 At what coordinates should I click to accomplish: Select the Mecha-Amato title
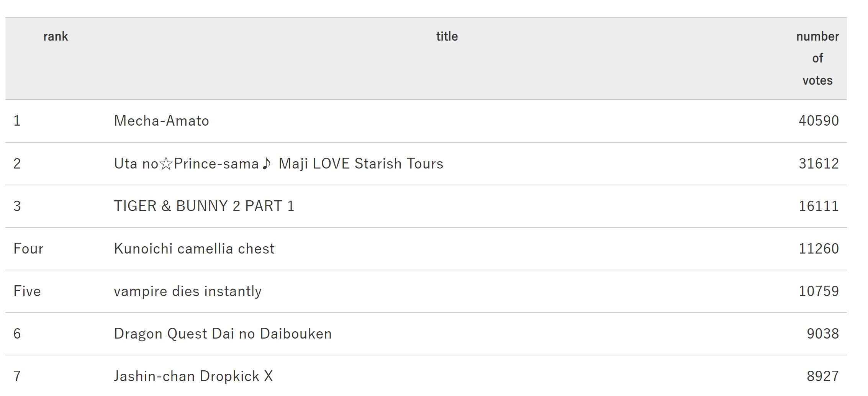click(x=162, y=121)
